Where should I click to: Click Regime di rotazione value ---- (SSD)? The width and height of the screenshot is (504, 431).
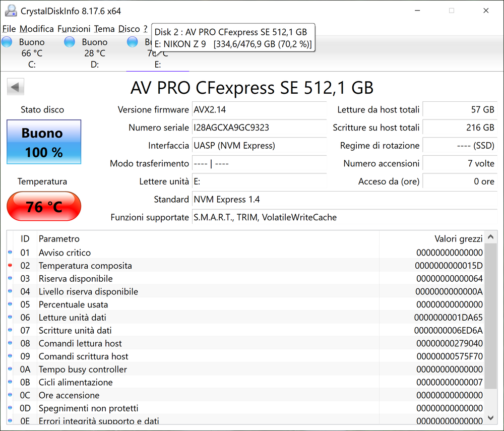click(x=460, y=146)
